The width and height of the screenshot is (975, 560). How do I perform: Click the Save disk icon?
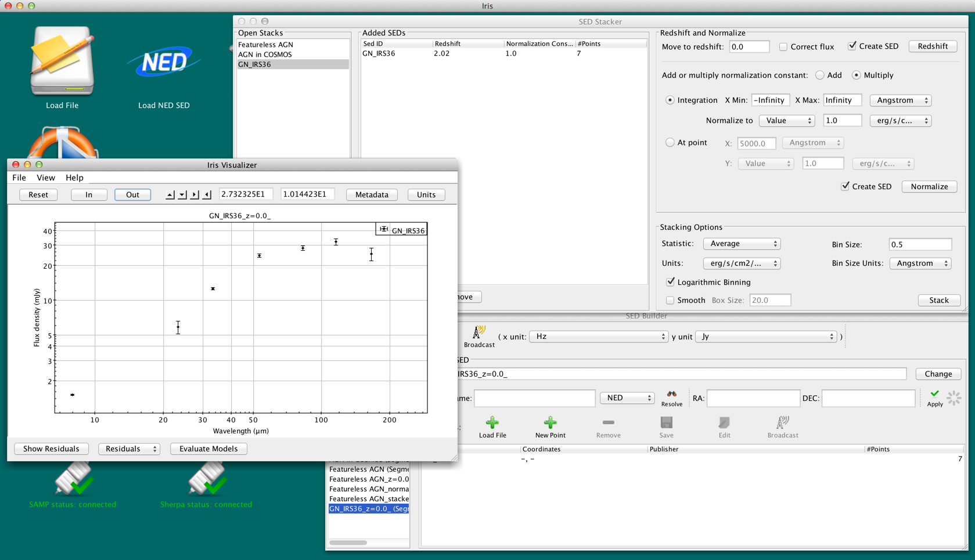pos(666,422)
